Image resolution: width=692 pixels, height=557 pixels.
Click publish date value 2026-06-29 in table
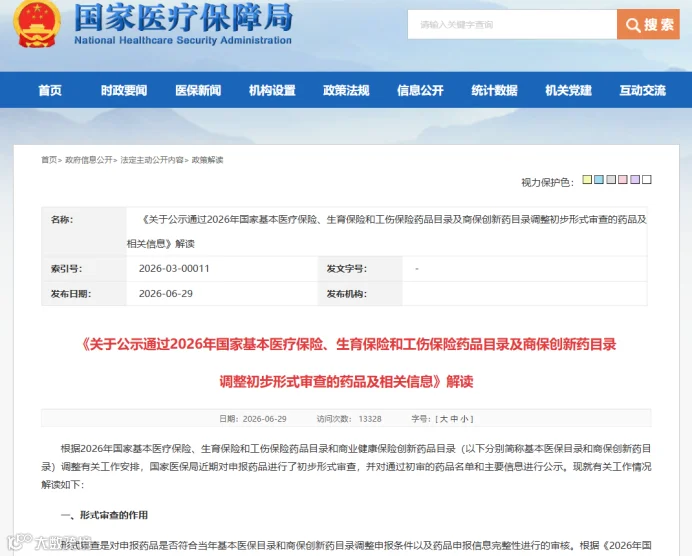165,294
